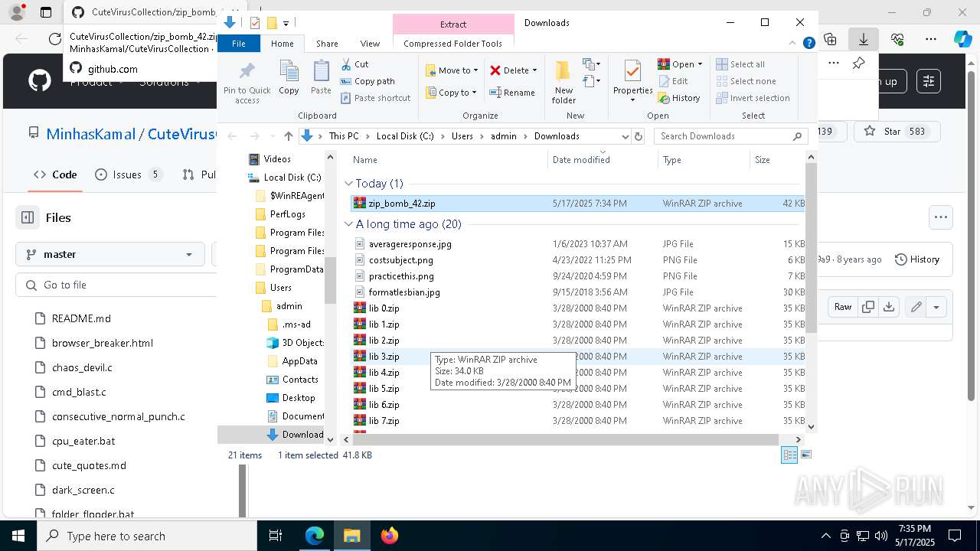This screenshot has height=551, width=980.
Task: Open Edge downloads arrow icon
Action: [864, 38]
